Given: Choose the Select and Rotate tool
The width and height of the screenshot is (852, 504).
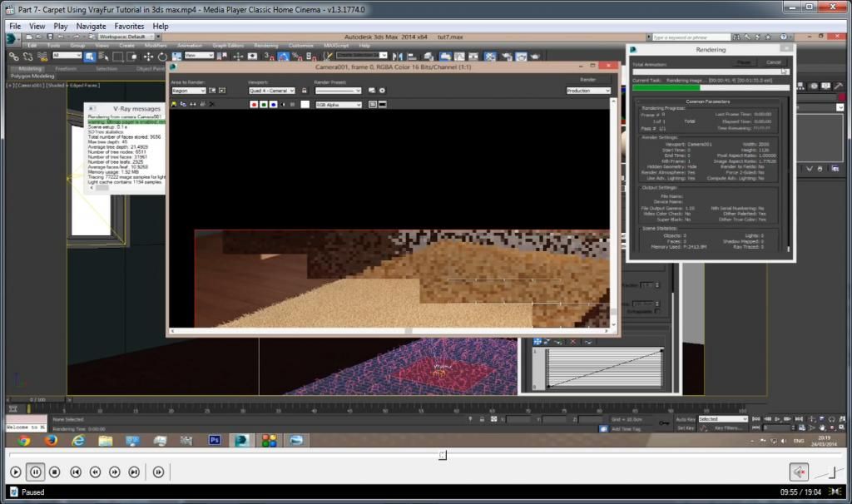Looking at the screenshot, I should [x=162, y=57].
